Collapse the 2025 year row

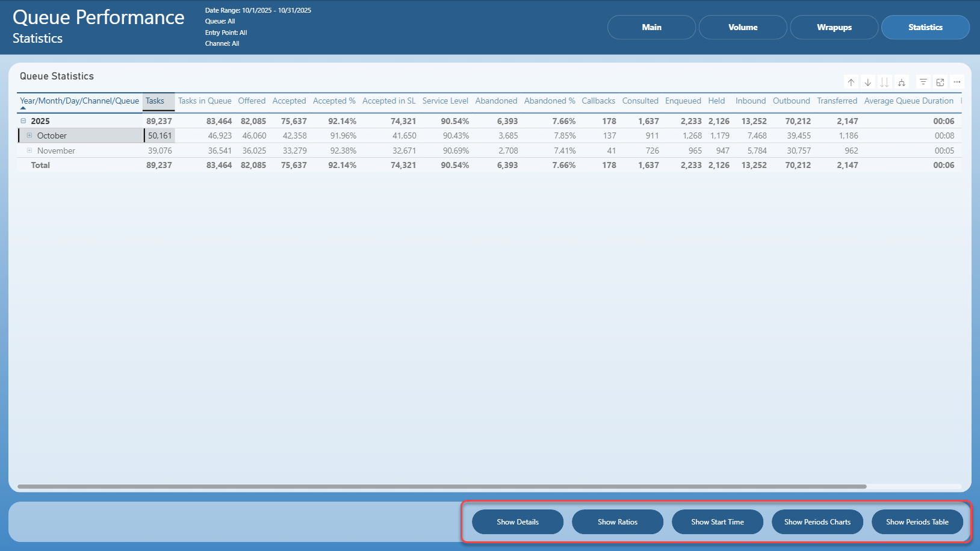[x=23, y=121]
